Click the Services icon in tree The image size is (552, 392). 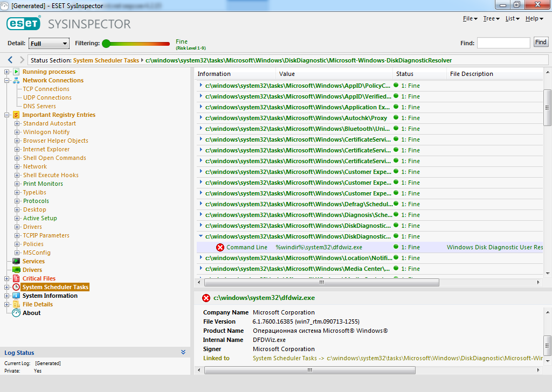pos(16,261)
